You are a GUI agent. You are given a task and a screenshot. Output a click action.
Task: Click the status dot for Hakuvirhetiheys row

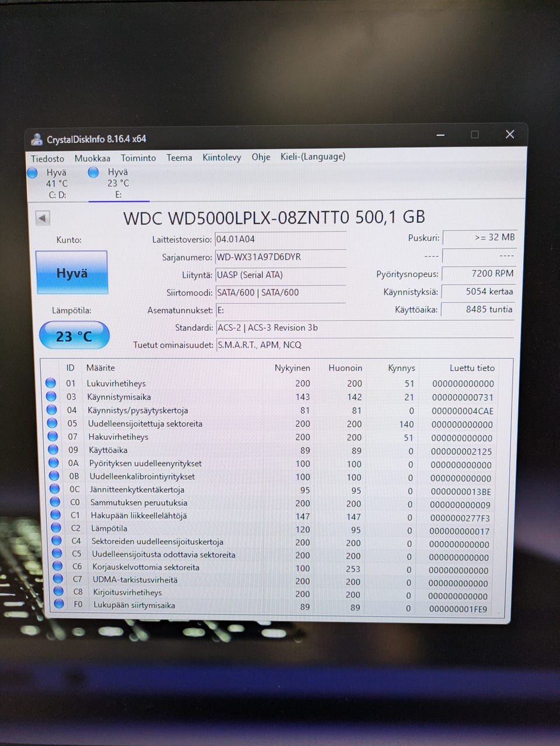pyautogui.click(x=52, y=436)
